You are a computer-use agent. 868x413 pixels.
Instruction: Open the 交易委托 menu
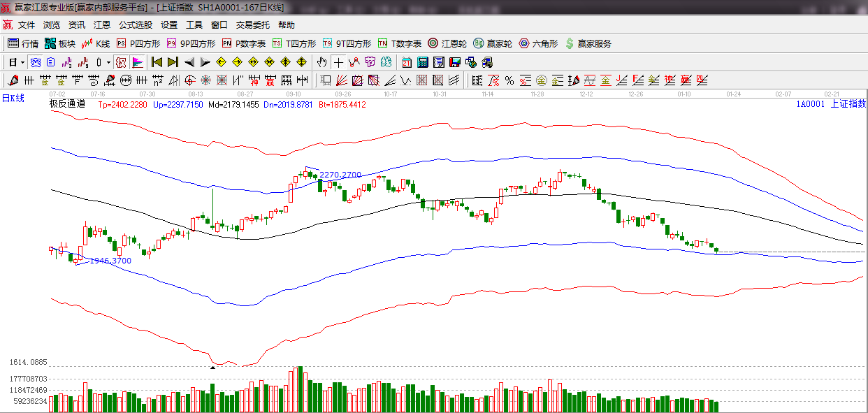point(252,24)
